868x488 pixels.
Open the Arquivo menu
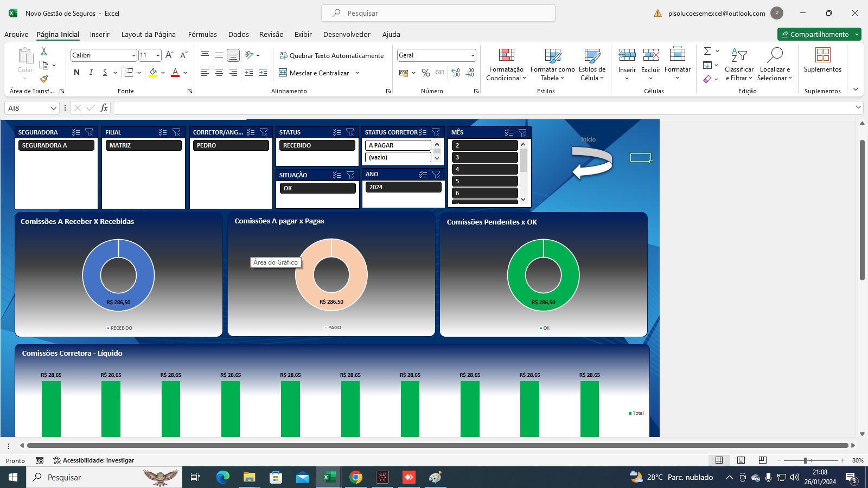point(16,34)
